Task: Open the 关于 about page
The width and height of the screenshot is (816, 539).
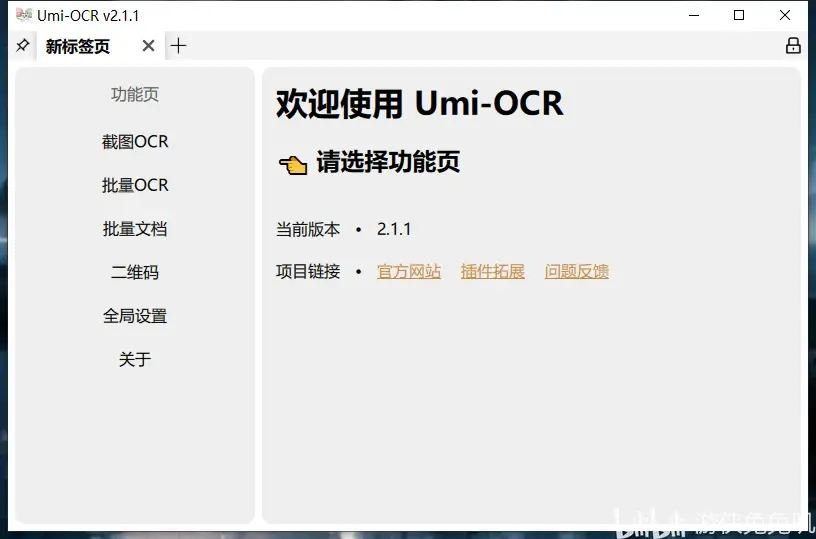Action: click(x=135, y=359)
